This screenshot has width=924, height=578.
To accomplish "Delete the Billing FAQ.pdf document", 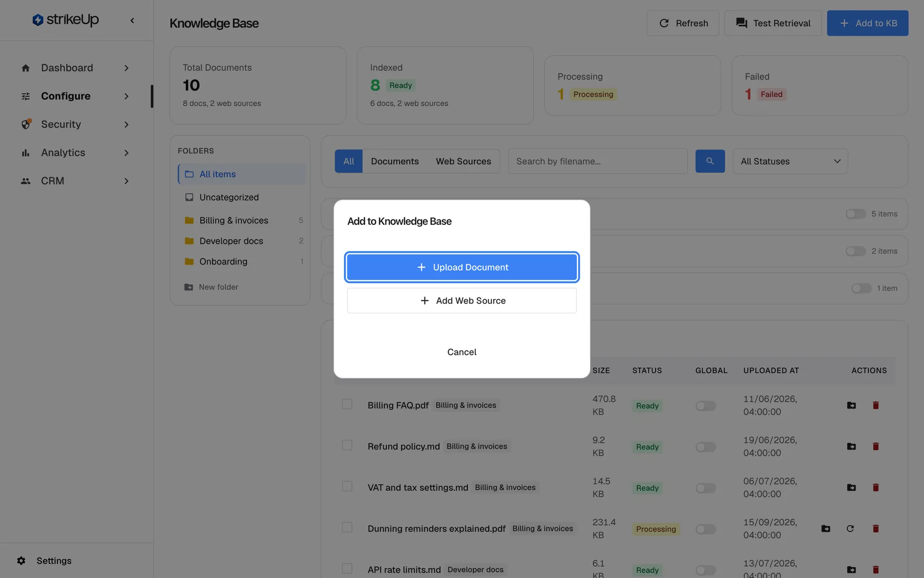I will click(876, 405).
